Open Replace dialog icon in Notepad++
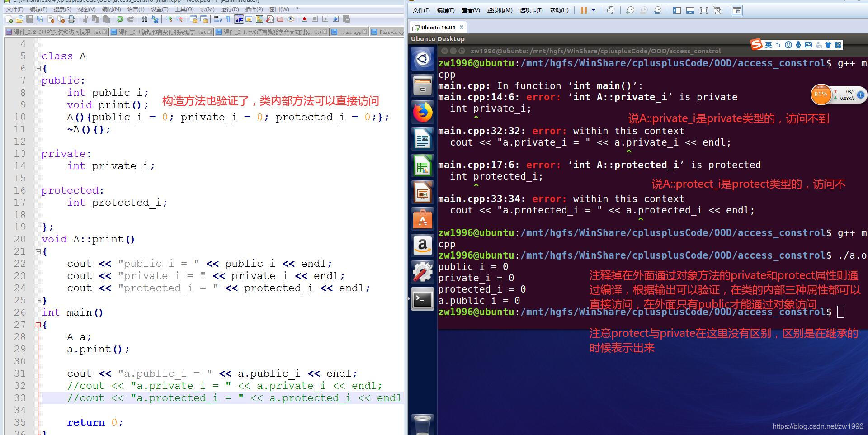 click(x=155, y=19)
